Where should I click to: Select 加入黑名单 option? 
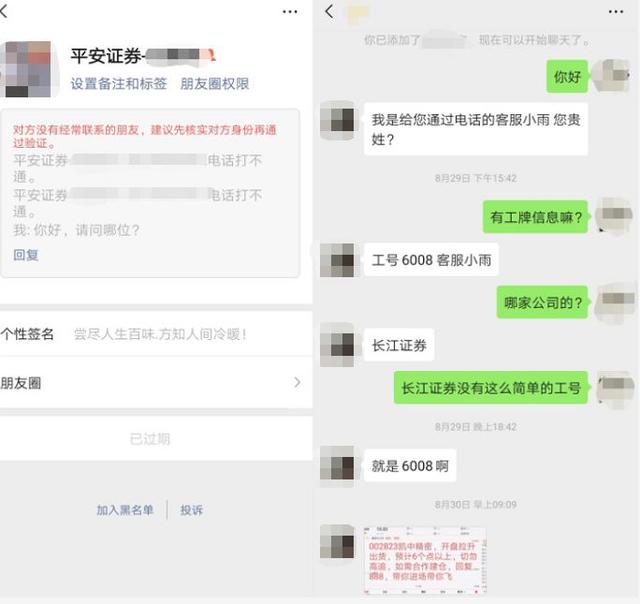pos(125,510)
